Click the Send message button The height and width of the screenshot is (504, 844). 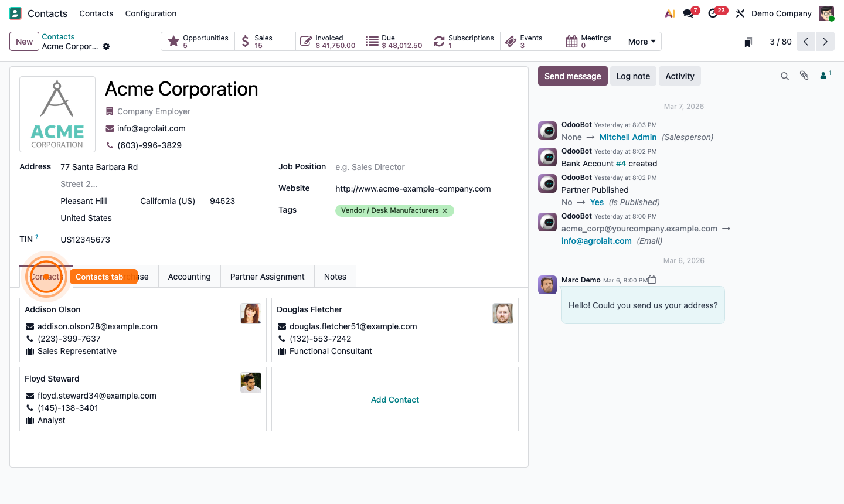[572, 76]
